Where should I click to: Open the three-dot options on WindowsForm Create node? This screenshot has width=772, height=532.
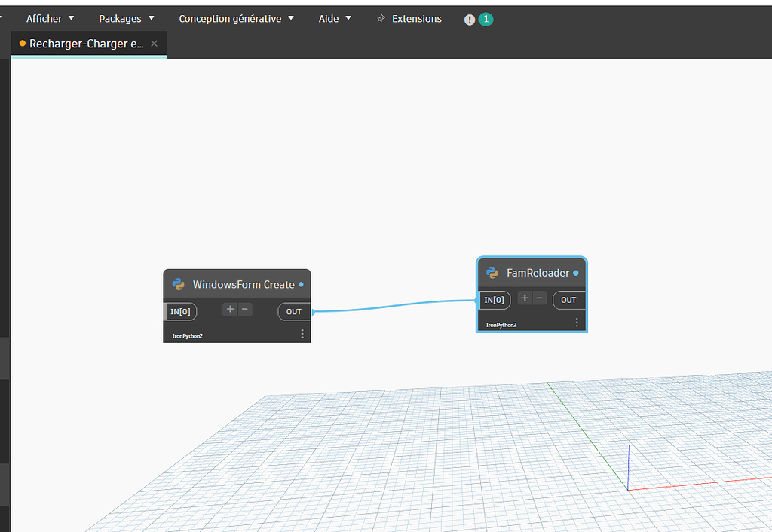click(x=302, y=333)
